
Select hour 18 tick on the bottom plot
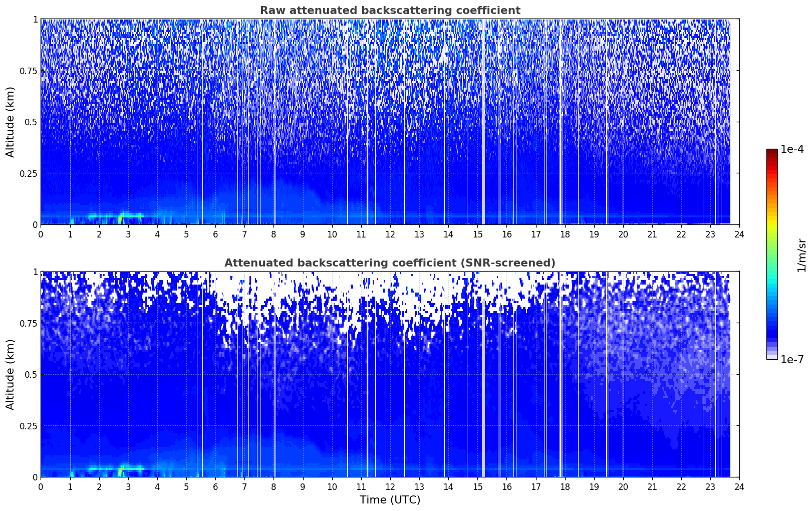click(x=565, y=487)
